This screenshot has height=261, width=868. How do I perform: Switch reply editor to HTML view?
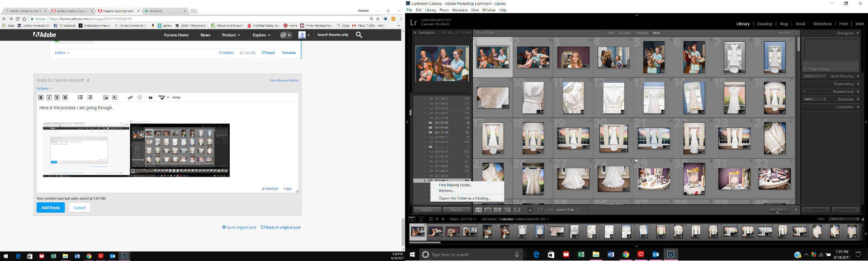pyautogui.click(x=176, y=97)
